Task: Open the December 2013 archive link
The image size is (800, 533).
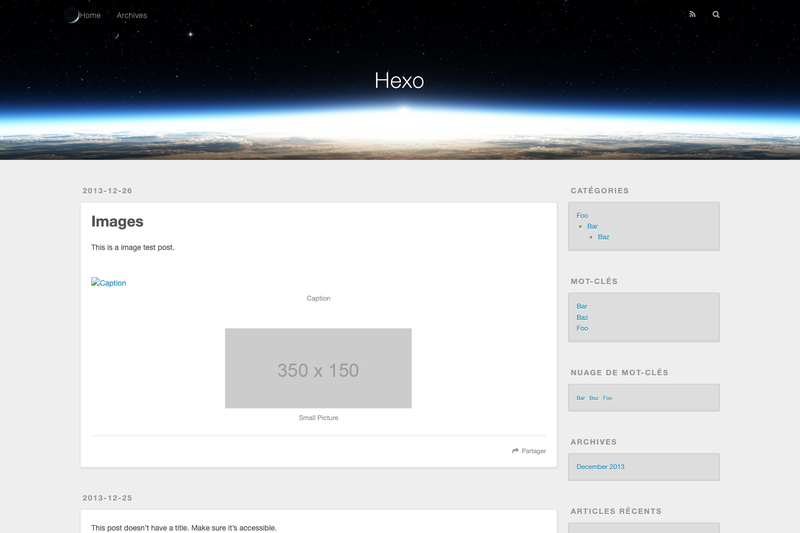Action: coord(601,467)
